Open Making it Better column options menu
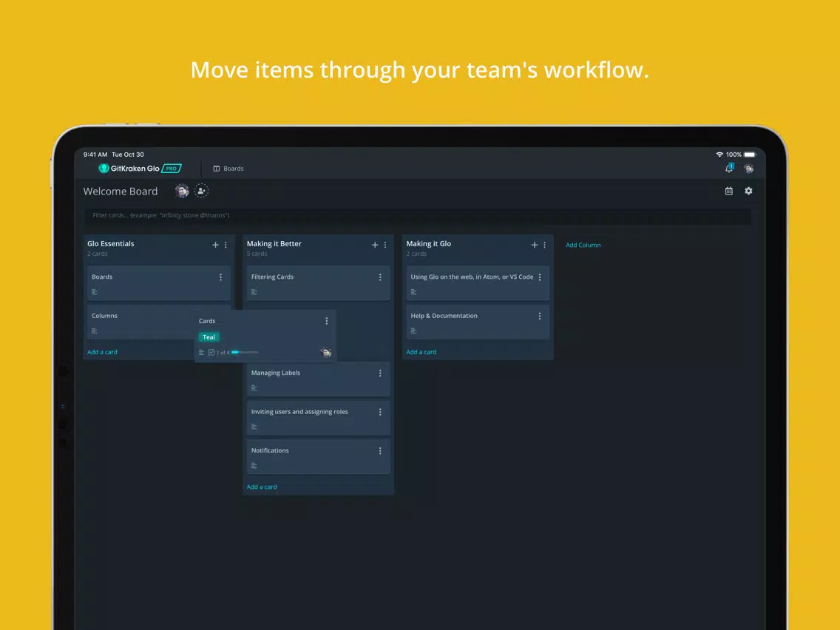Viewport: 840px width, 630px height. 385,245
